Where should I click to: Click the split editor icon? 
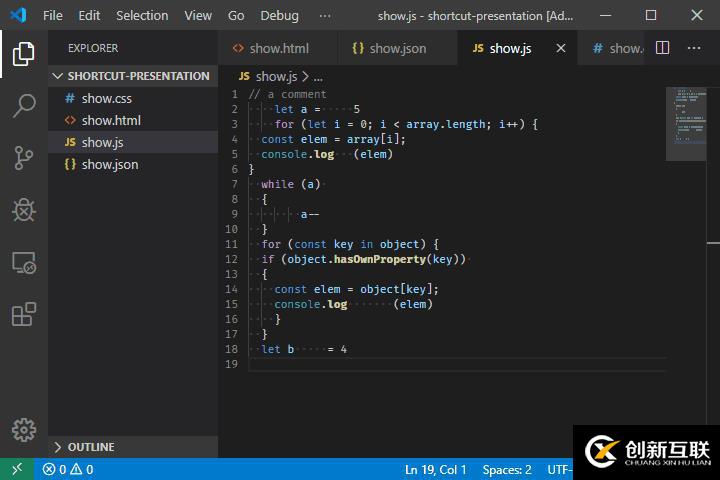662,48
